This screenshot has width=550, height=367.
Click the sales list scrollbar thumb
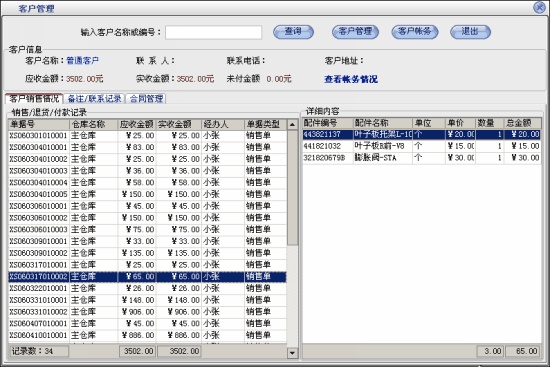pos(292,187)
